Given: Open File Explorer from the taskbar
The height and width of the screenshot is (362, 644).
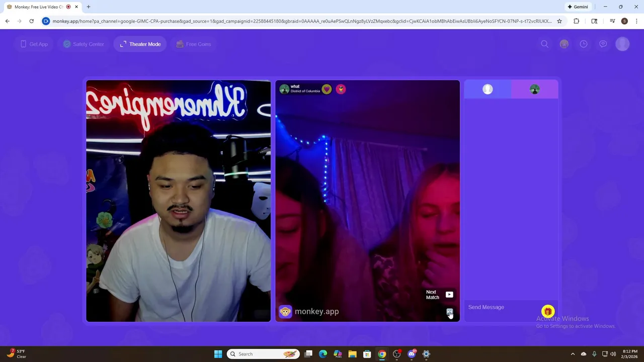Looking at the screenshot, I should 352,354.
